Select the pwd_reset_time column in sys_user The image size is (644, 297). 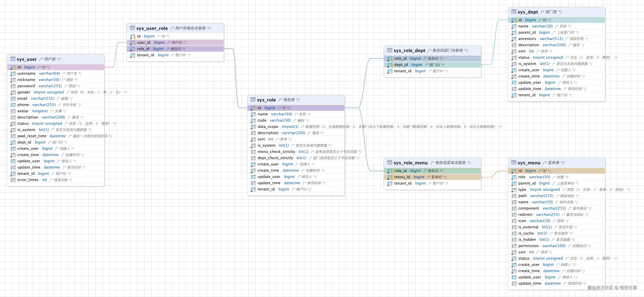pyautogui.click(x=56, y=136)
